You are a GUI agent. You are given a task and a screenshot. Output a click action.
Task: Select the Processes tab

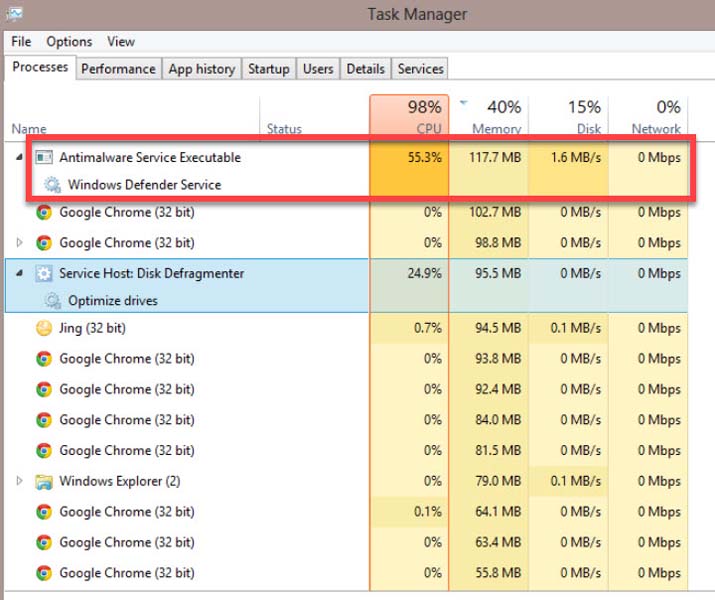40,67
